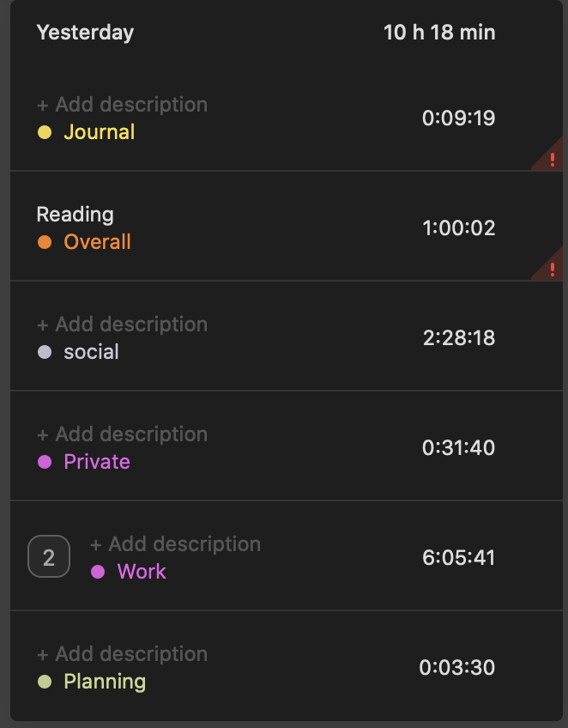Click the 10 h 18 min total

click(438, 33)
